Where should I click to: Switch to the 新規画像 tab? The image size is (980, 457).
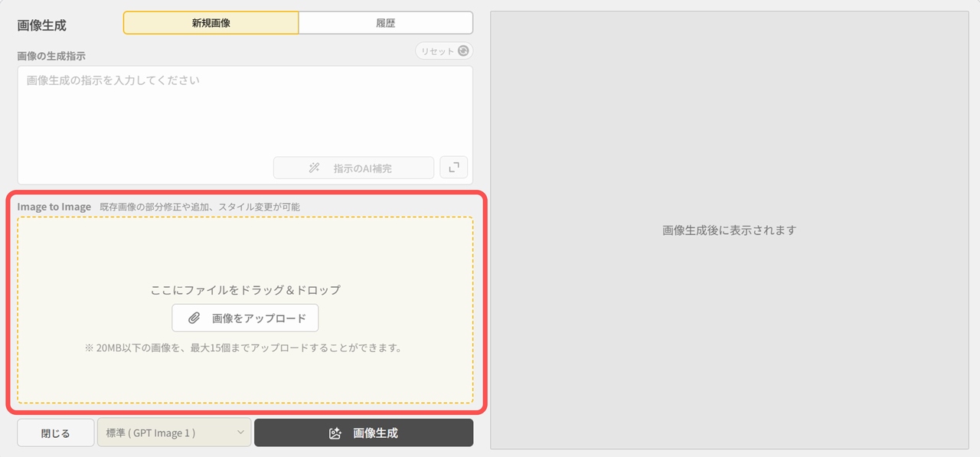[211, 23]
